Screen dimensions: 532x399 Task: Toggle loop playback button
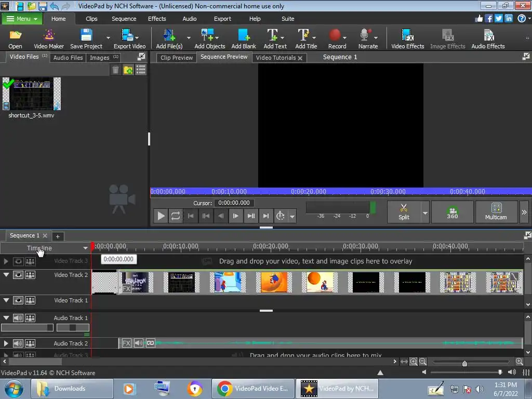tap(176, 216)
